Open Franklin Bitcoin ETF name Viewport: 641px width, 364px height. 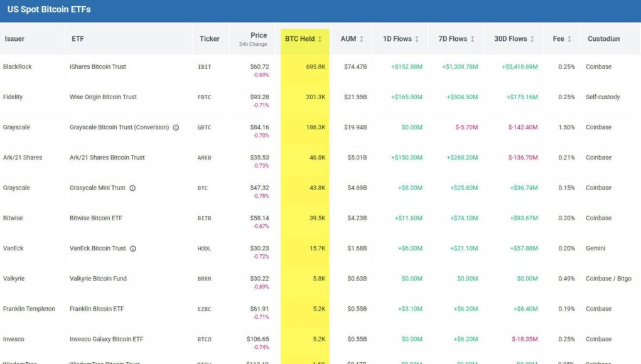click(97, 308)
